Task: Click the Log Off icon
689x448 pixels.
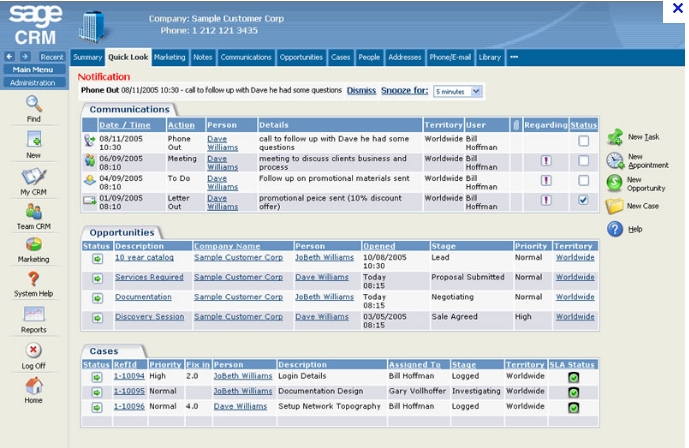Action: pos(33,350)
